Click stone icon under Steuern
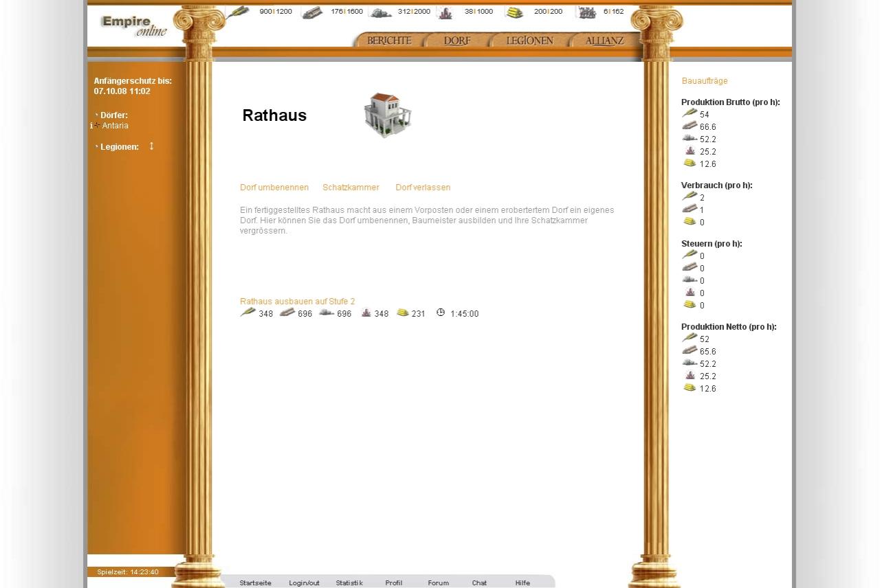The image size is (880, 588). click(x=690, y=280)
